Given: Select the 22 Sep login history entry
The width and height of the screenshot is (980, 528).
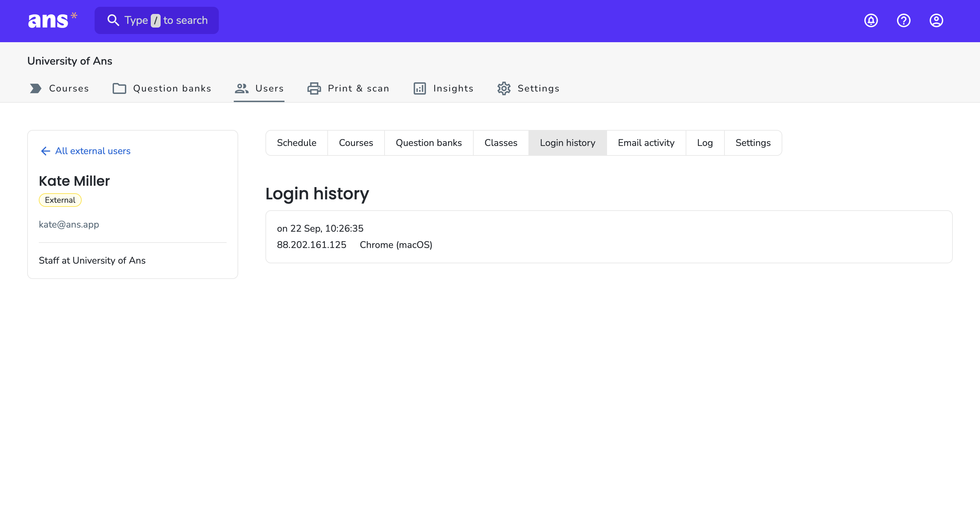Looking at the screenshot, I should click(x=609, y=236).
